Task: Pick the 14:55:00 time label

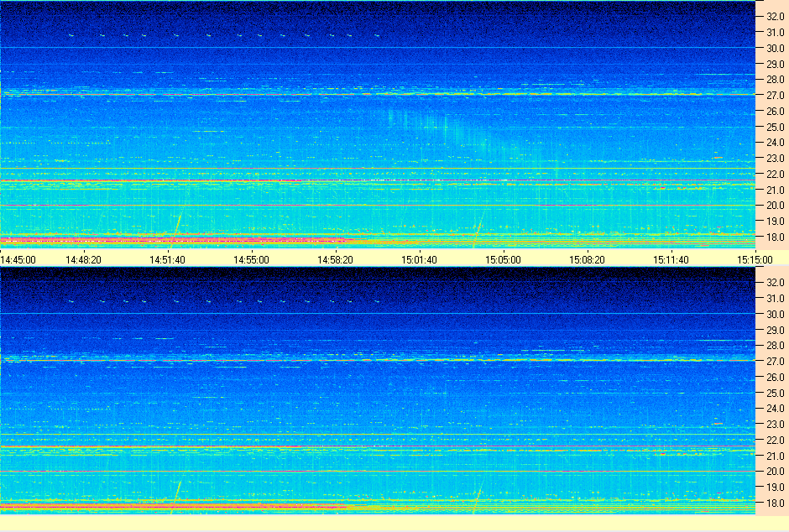Action: pyautogui.click(x=252, y=260)
